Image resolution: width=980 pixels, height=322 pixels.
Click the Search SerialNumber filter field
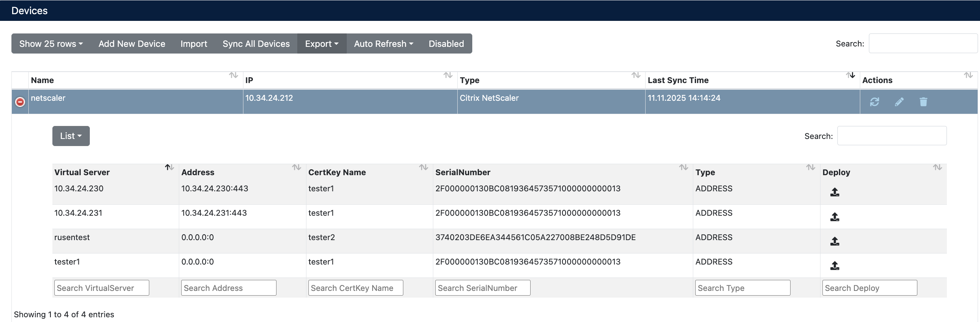(x=483, y=288)
